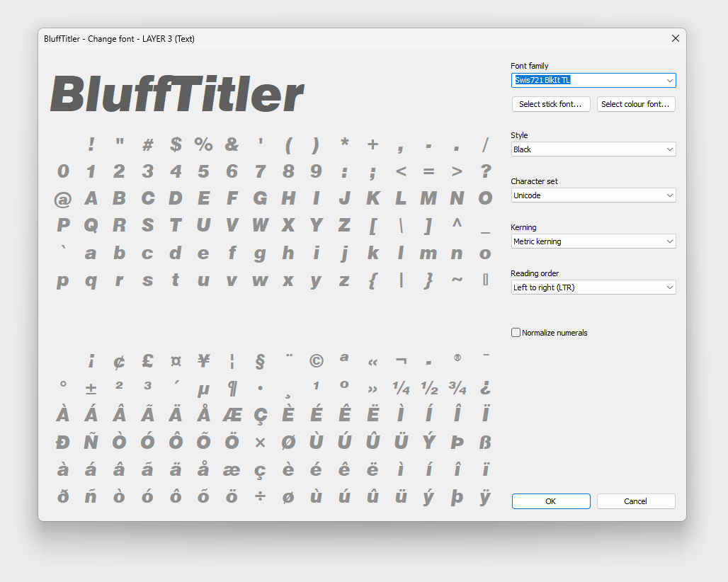Expand the Style dropdown showing Black
728x582 pixels.
pos(593,149)
